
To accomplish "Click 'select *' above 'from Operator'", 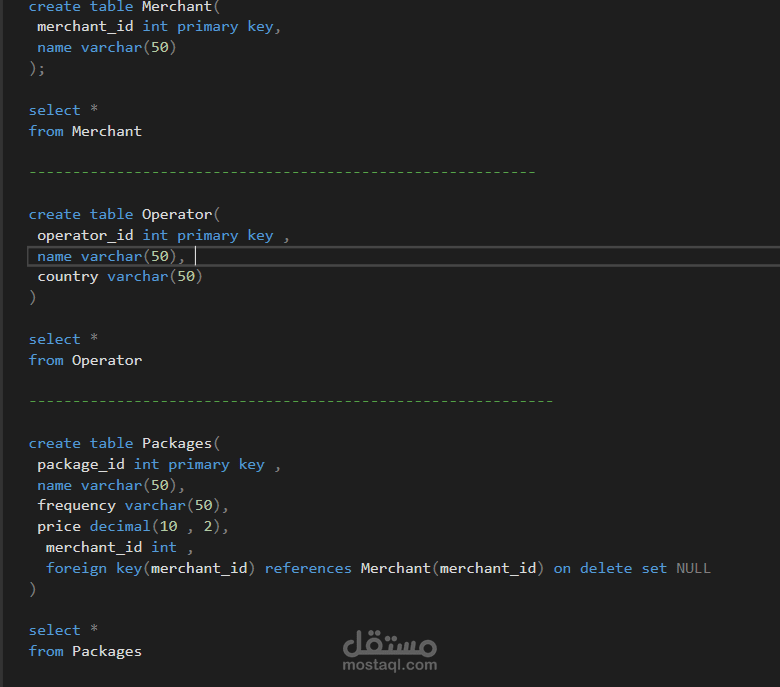I will [63, 339].
